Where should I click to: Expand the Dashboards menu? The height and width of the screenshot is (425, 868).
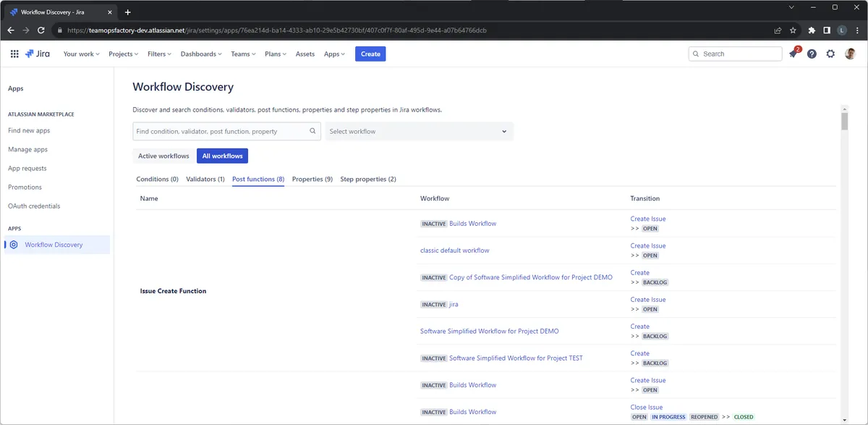tap(201, 54)
